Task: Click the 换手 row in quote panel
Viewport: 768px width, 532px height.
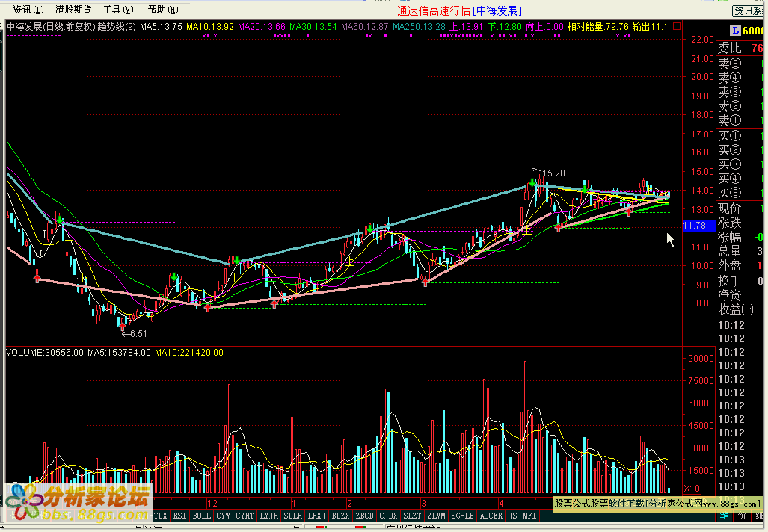Action: tap(740, 281)
